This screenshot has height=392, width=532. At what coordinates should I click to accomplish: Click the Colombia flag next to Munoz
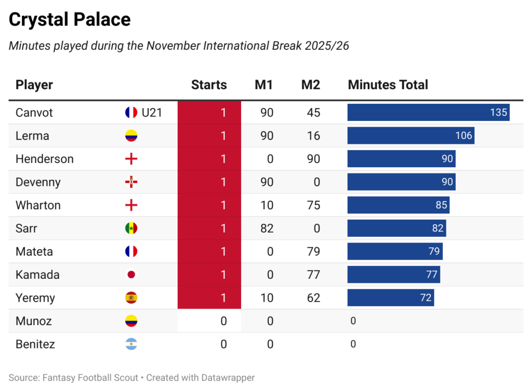pos(131,321)
